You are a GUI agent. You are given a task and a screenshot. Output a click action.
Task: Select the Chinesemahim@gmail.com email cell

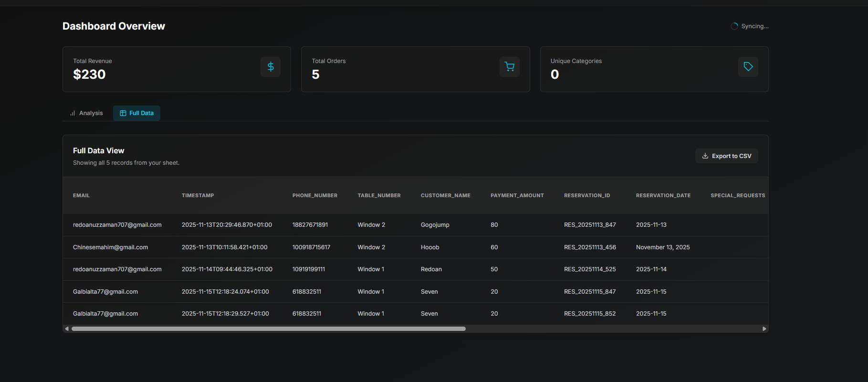[x=110, y=247]
